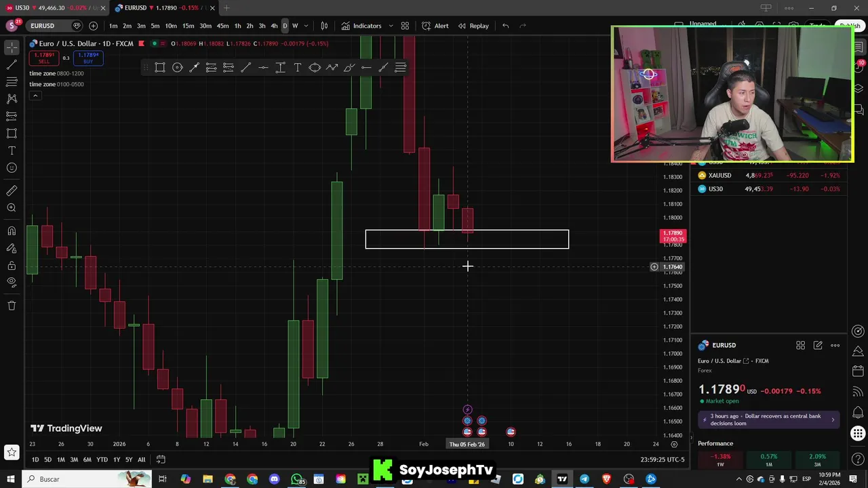The width and height of the screenshot is (868, 488).
Task: Open the go to date calendar icon
Action: click(x=161, y=460)
